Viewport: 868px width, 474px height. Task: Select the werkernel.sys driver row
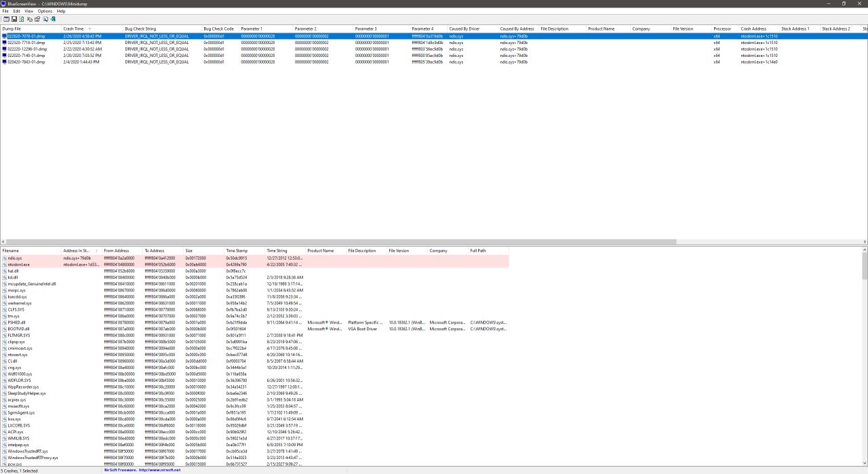tap(254, 303)
